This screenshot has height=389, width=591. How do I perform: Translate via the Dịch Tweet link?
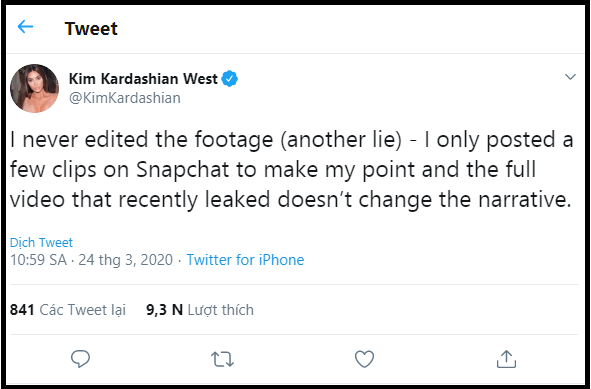[41, 242]
